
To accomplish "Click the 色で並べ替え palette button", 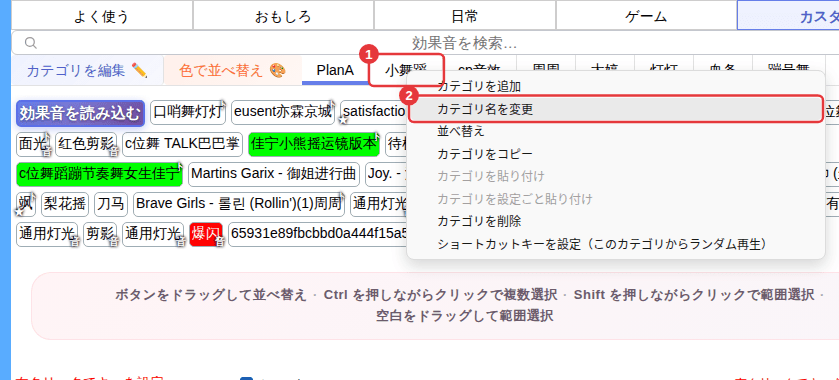I will pyautogui.click(x=233, y=70).
